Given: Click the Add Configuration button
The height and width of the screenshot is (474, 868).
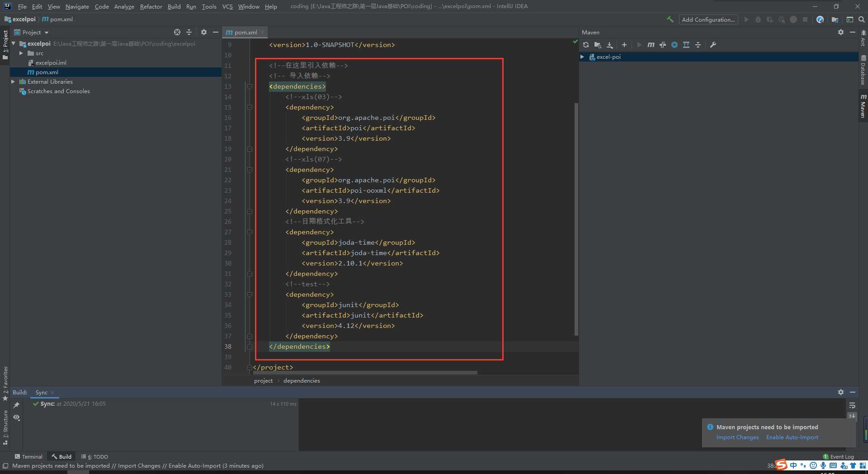Looking at the screenshot, I should click(708, 19).
